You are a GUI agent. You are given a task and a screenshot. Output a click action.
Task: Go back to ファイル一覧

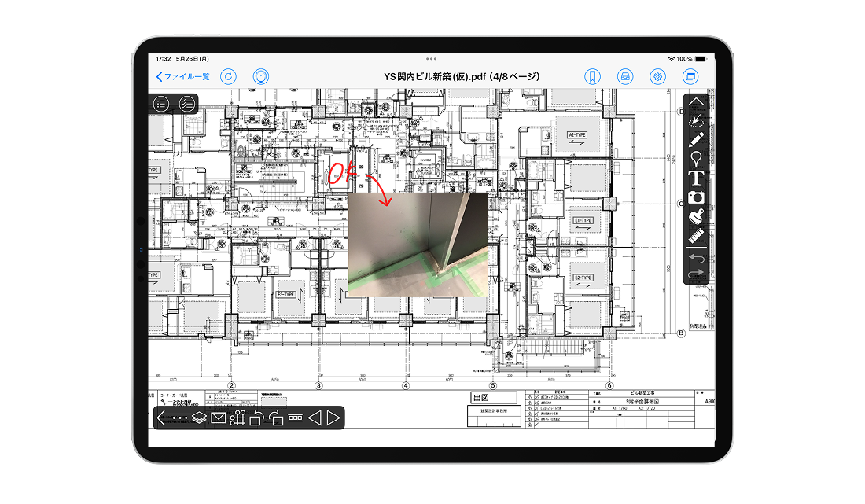(x=183, y=77)
